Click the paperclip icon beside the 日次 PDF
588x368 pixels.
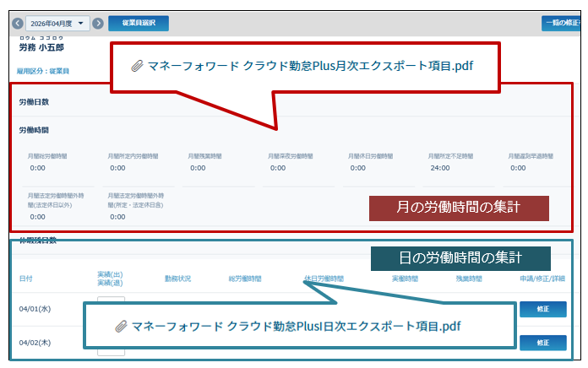click(x=121, y=327)
